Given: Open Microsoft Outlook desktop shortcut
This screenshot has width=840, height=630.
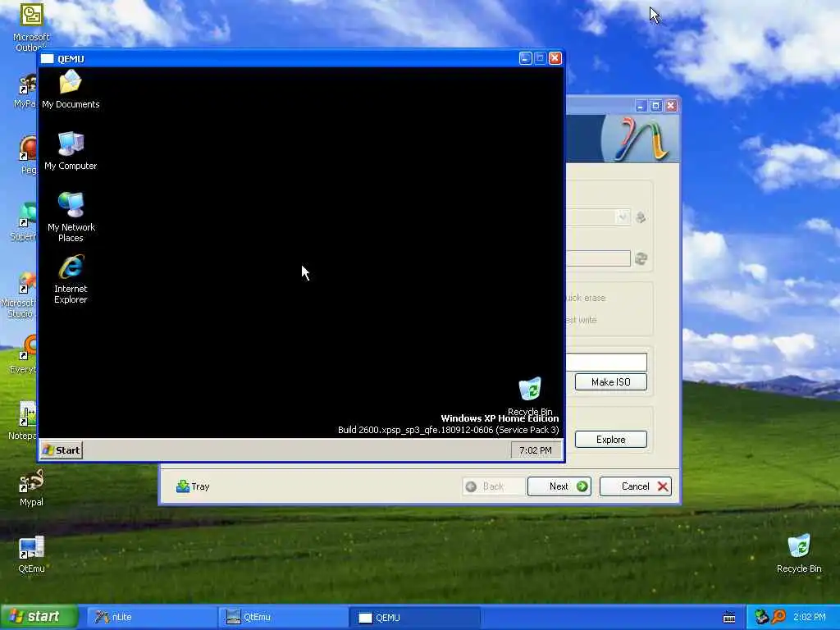Looking at the screenshot, I should 31,27.
